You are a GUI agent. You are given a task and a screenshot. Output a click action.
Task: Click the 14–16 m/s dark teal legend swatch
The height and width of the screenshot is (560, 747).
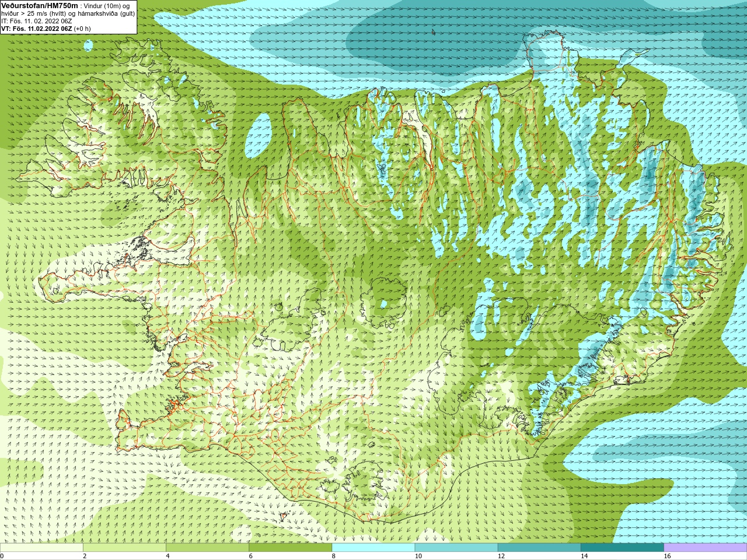pos(622,548)
